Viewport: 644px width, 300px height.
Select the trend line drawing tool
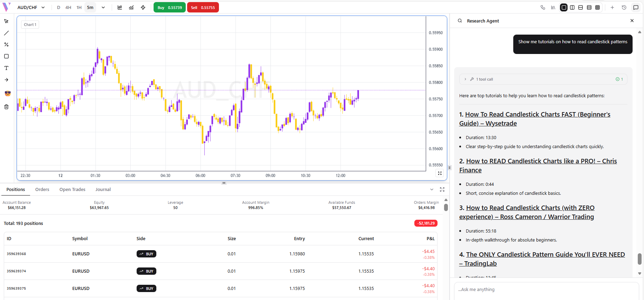click(x=6, y=33)
